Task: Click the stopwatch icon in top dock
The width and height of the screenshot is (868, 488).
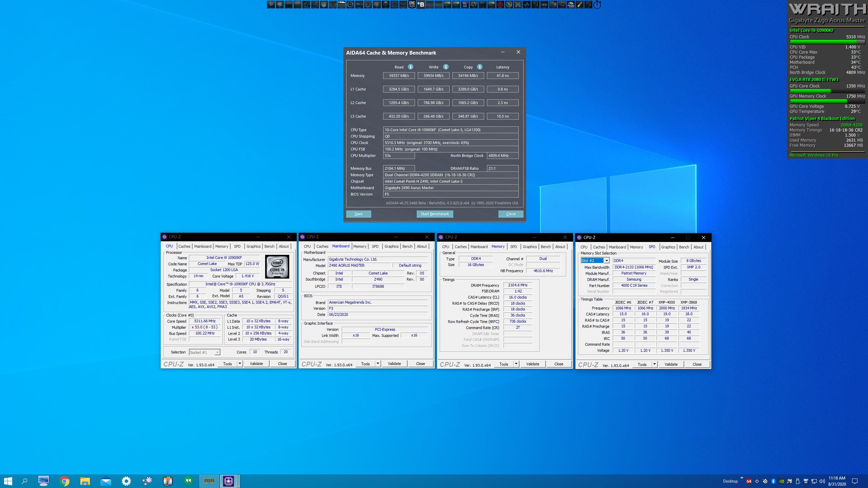Action: (597, 5)
